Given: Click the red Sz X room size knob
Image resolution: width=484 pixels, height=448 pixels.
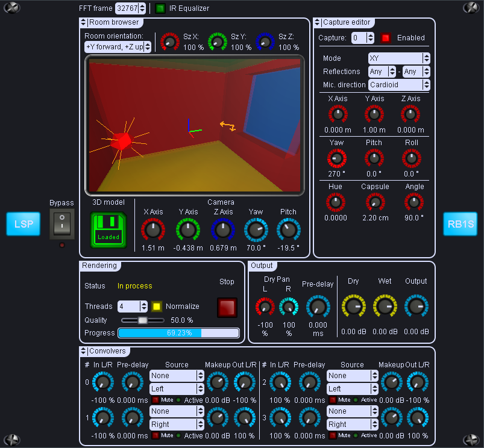Looking at the screenshot, I should (x=170, y=42).
